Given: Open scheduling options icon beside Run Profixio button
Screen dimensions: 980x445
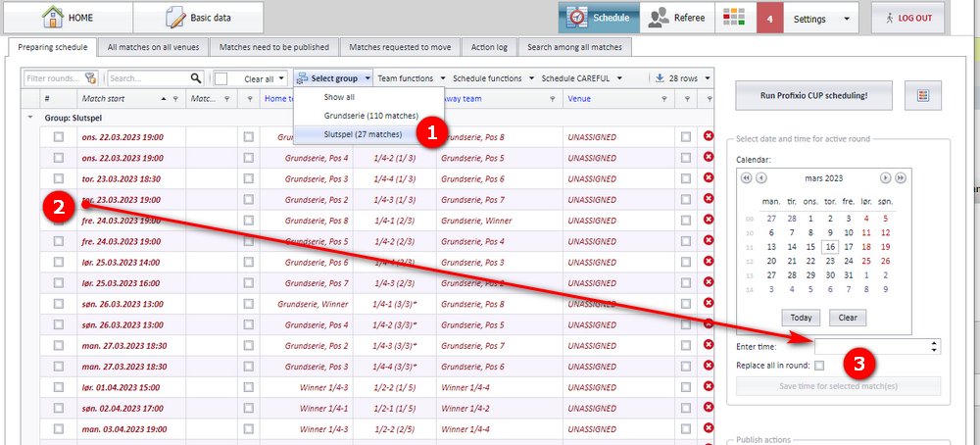Looking at the screenshot, I should (923, 95).
